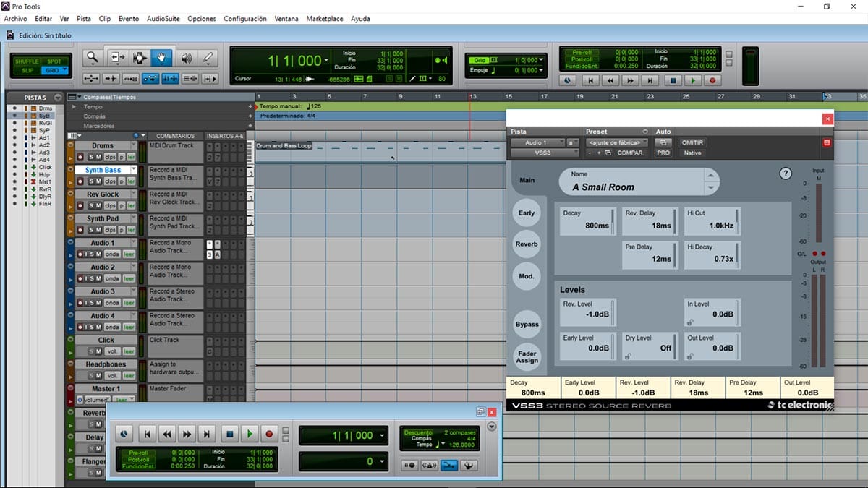This screenshot has height=488, width=868.
Task: Switch to the Early plugin page
Action: pyautogui.click(x=527, y=213)
